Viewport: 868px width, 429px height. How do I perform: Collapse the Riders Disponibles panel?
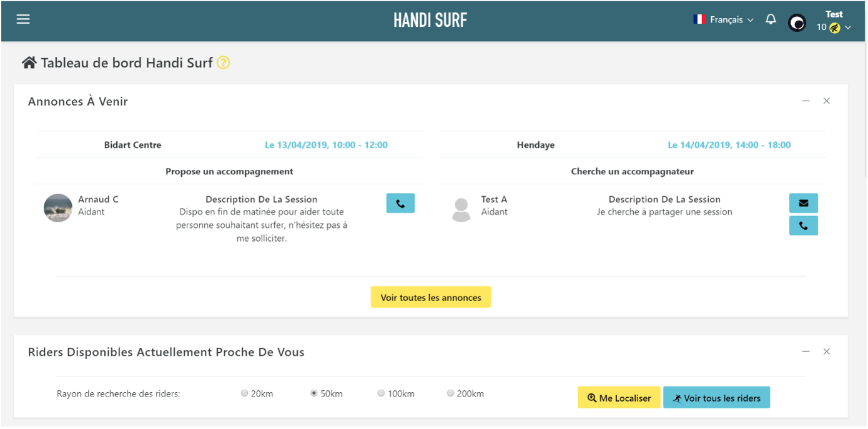(806, 352)
